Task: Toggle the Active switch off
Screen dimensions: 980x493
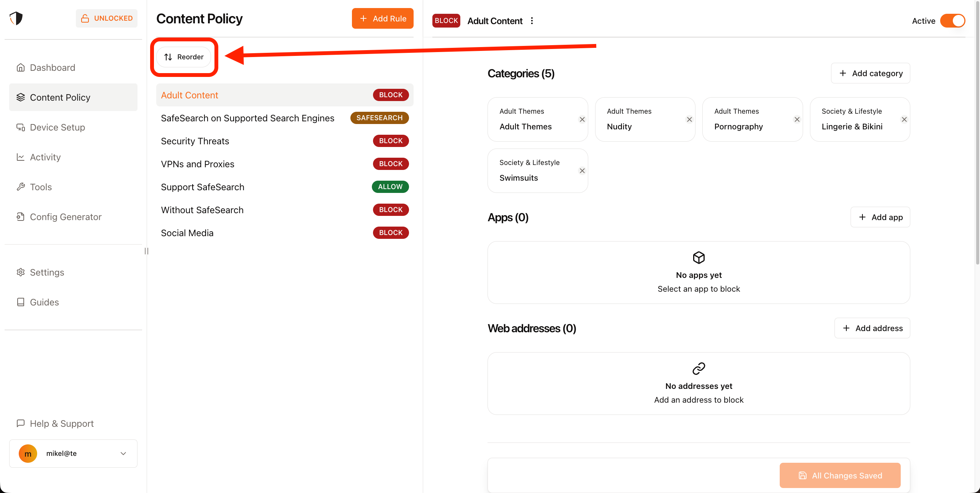Action: point(952,21)
